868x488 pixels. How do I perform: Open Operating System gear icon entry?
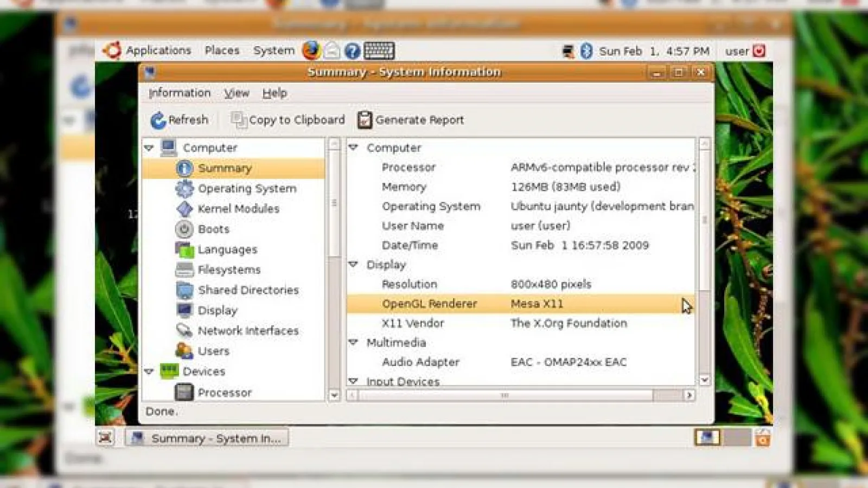184,189
